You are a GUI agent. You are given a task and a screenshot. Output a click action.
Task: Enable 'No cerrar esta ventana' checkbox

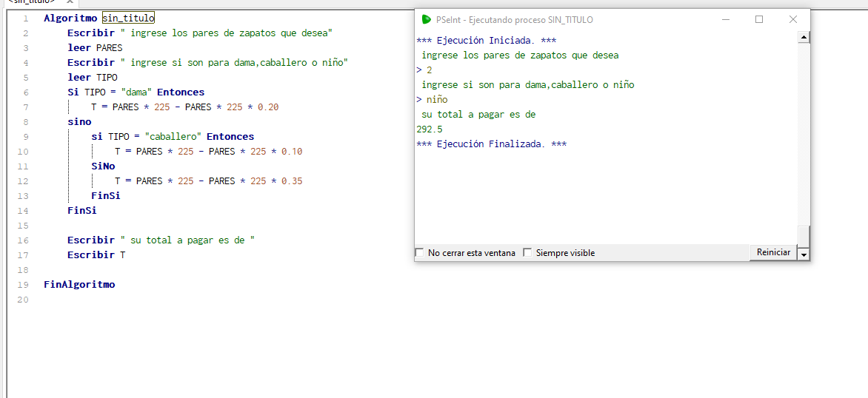coord(420,252)
